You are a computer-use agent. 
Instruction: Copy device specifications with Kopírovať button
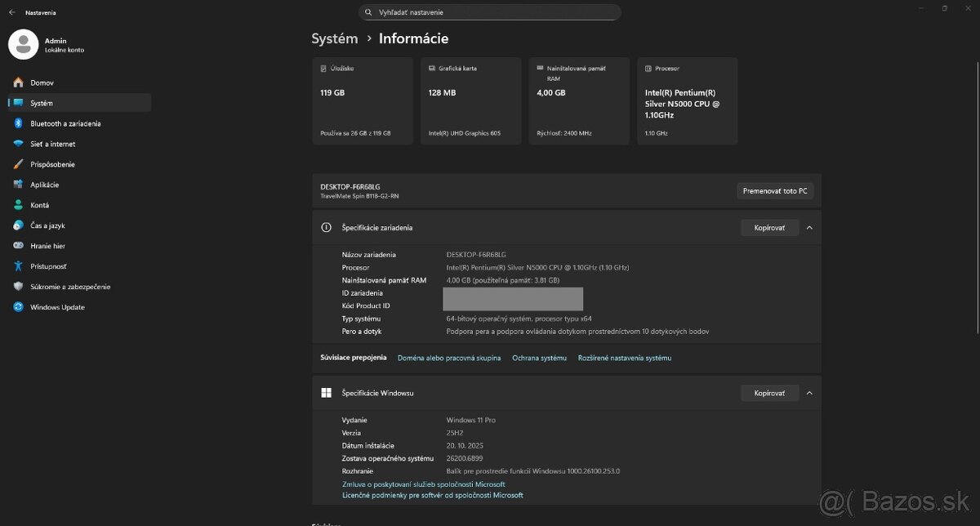(x=769, y=228)
